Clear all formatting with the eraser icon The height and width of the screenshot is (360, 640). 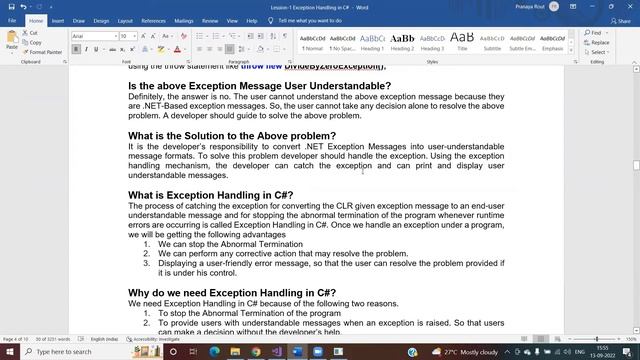[x=184, y=36]
